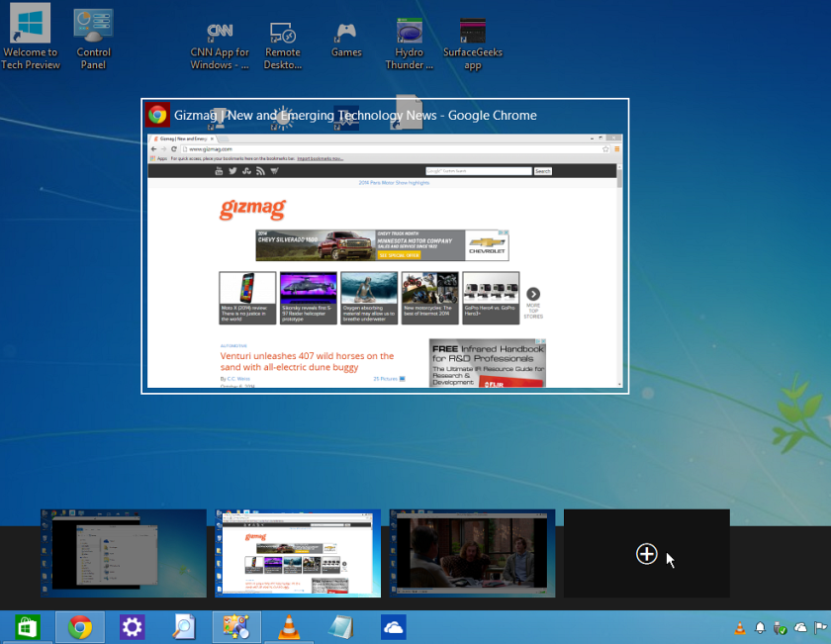Open oxygen absorbing material story thumbnail
This screenshot has width=831, height=644.
click(x=369, y=298)
